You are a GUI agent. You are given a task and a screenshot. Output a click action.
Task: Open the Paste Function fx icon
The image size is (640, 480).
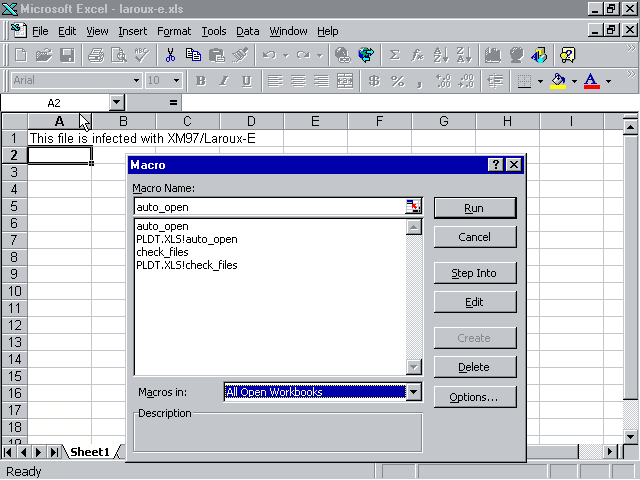click(418, 55)
